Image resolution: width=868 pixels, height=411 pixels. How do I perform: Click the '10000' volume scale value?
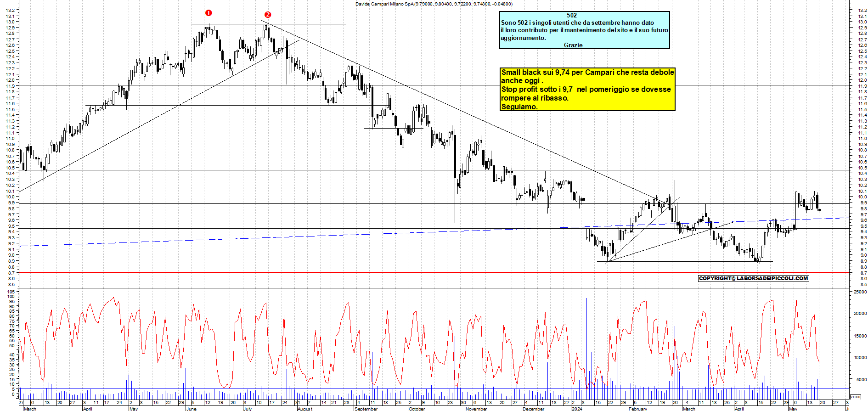tap(860, 357)
